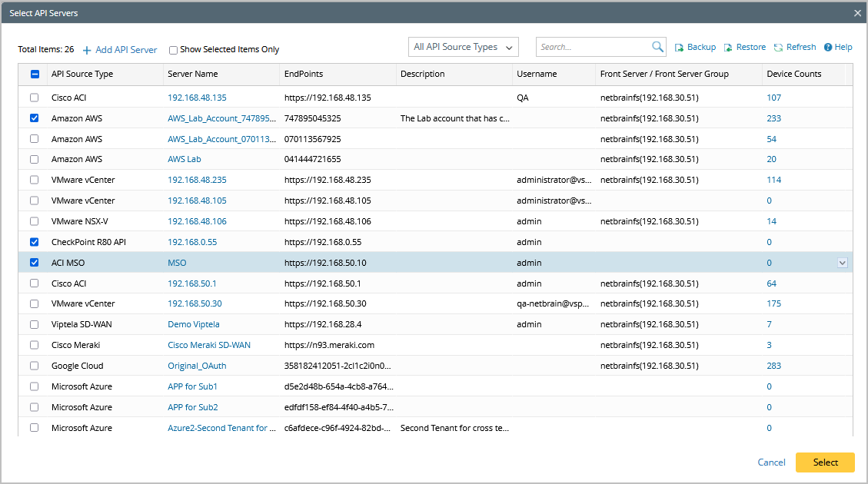Click into the Search input field

(x=592, y=47)
